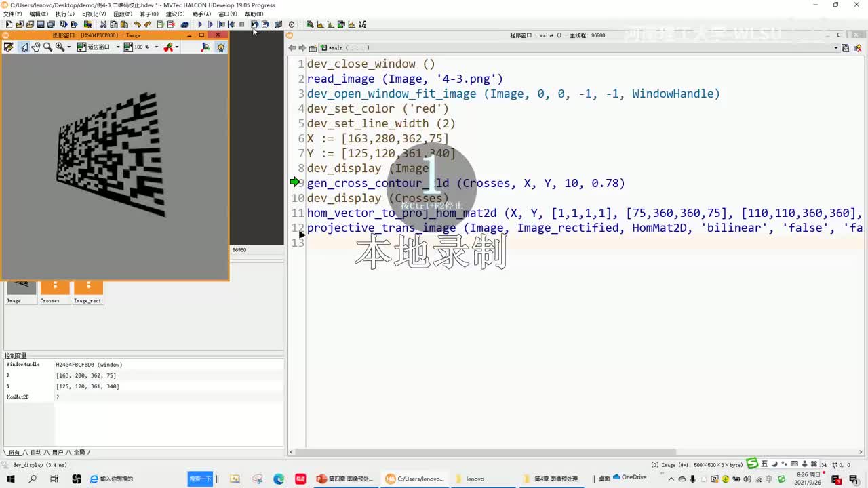
Task: Click the 3D axes icon in graphics window
Action: (205, 47)
